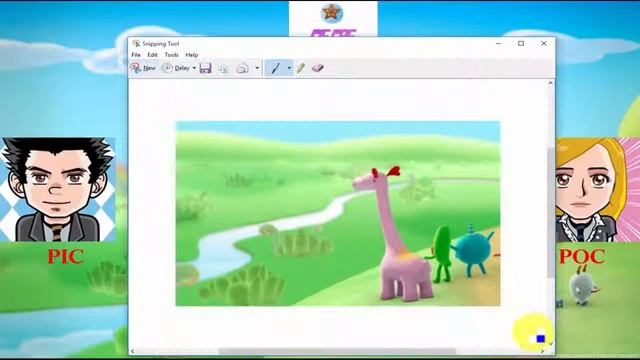Open the Pen options dropdown arrow
Viewport: 640px width, 360px height.
[289, 68]
